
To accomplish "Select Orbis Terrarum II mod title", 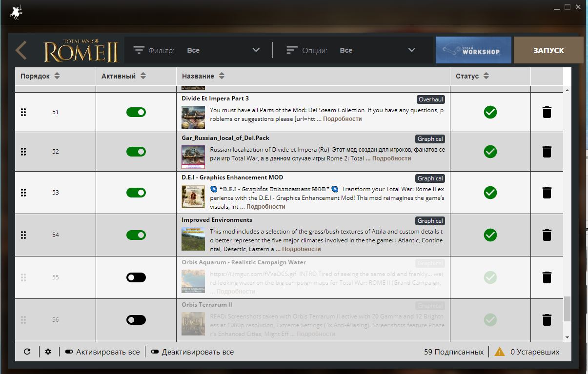I will coord(207,305).
